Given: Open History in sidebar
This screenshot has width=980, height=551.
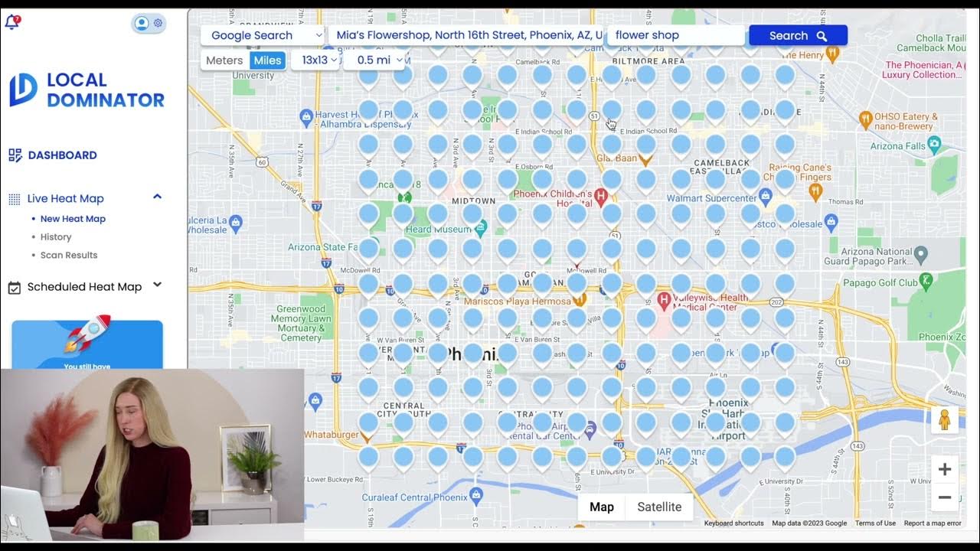Looking at the screenshot, I should pos(56,237).
